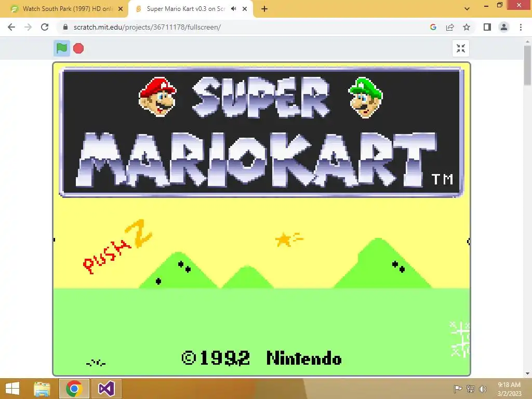
Task: Select the Super Mario Kart v0.3 tab
Action: pos(190,9)
